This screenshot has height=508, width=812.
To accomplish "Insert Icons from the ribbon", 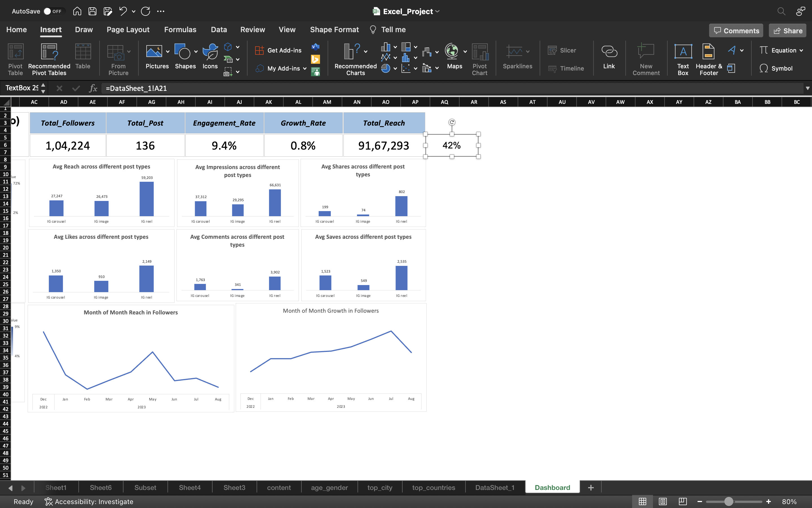I will (210, 56).
